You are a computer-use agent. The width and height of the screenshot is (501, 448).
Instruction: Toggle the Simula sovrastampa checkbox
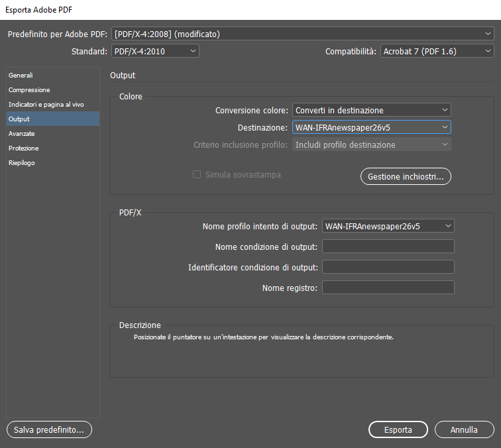[197, 174]
